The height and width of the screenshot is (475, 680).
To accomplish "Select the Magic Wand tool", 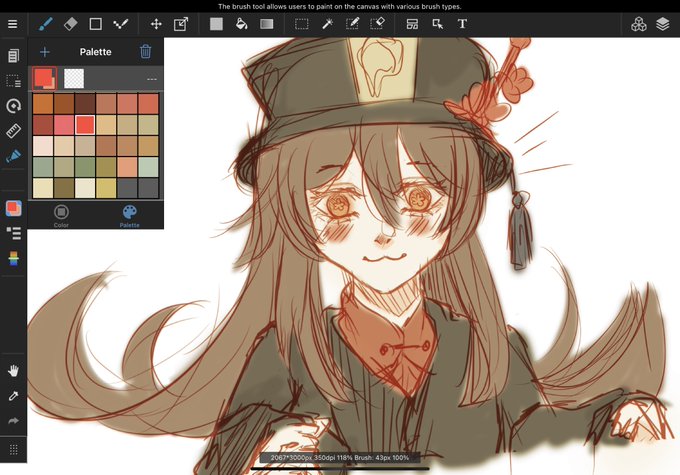I will point(327,24).
